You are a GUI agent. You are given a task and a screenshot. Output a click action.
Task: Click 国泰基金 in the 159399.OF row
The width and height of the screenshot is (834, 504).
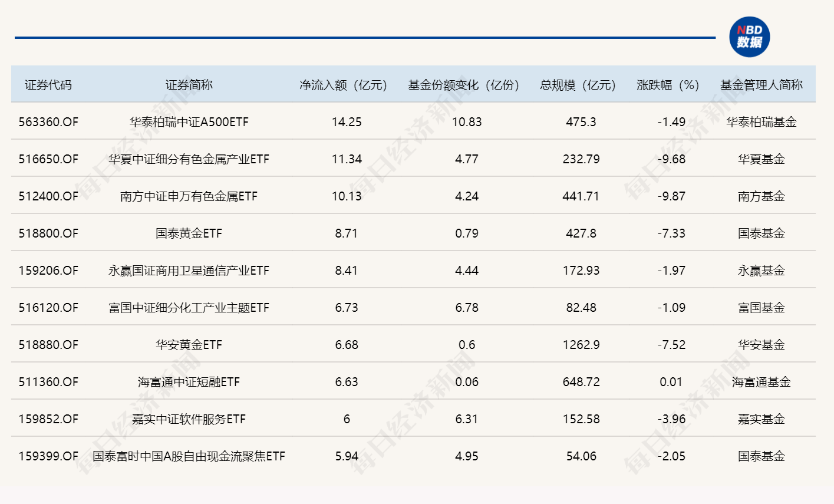[x=762, y=456]
